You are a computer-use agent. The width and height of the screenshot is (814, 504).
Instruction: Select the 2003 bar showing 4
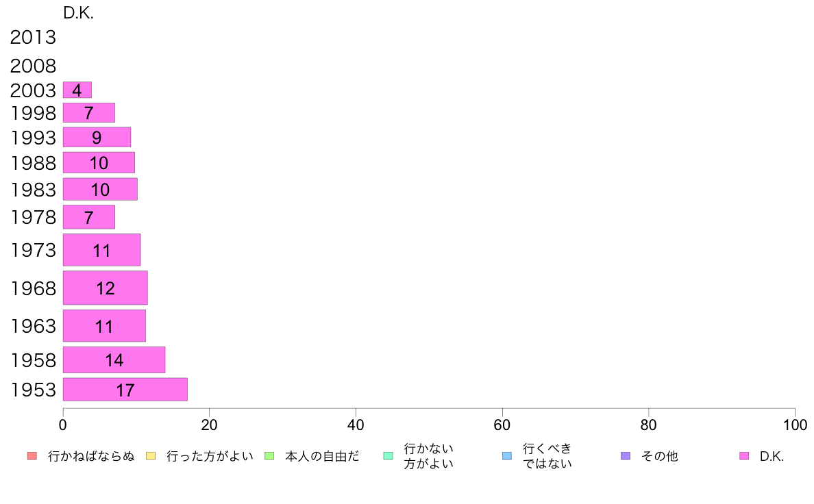click(x=77, y=90)
